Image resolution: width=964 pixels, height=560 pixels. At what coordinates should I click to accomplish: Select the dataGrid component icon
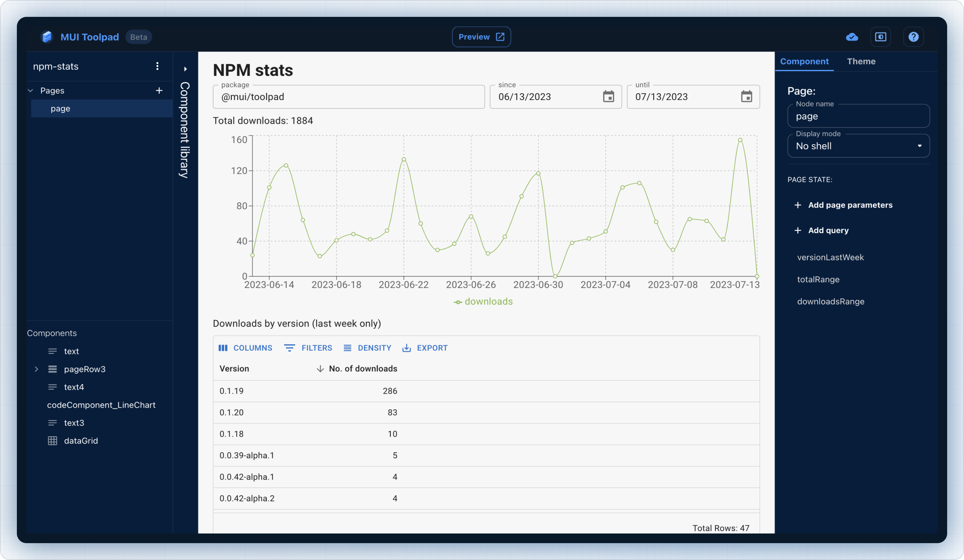click(53, 440)
